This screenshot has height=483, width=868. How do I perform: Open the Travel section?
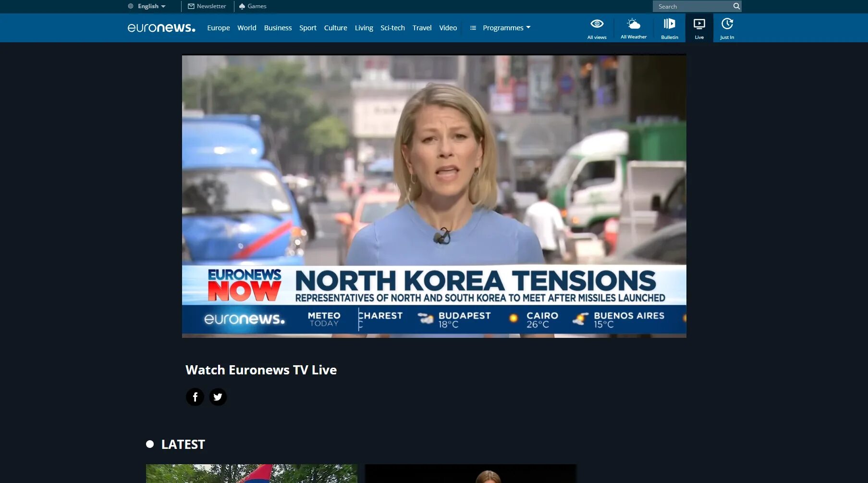tap(422, 28)
